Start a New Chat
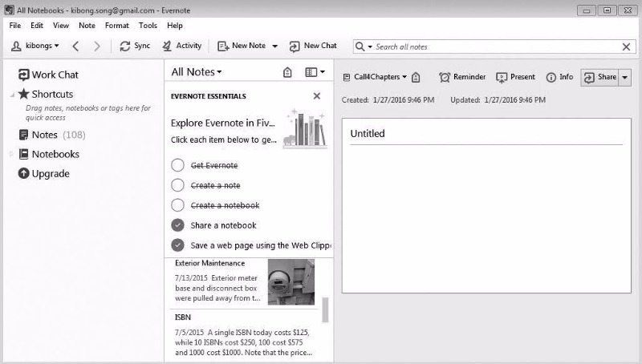Screen dimensions: 642x364 point(313,46)
